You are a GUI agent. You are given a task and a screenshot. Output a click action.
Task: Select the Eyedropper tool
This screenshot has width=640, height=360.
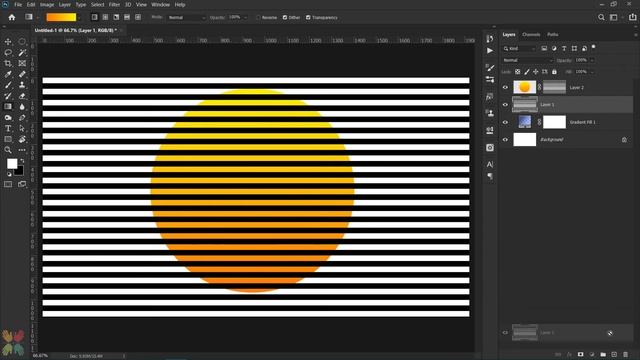pos(8,74)
